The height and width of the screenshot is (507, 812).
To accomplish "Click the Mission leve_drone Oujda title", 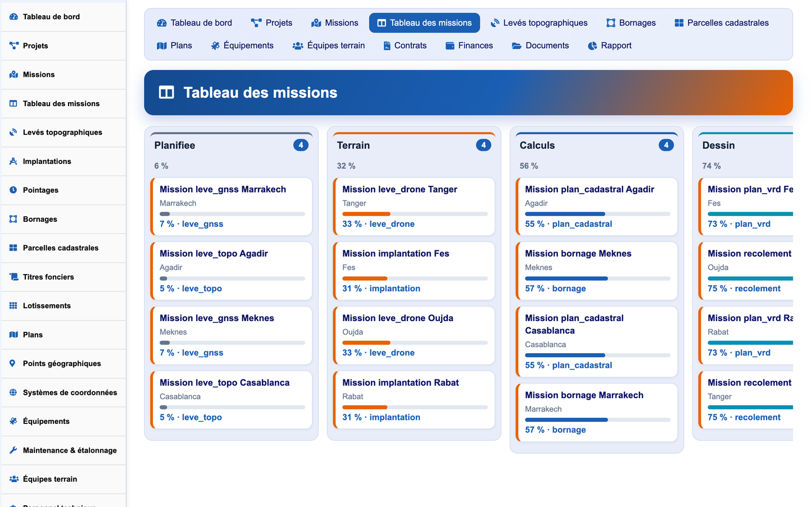I will tap(398, 318).
